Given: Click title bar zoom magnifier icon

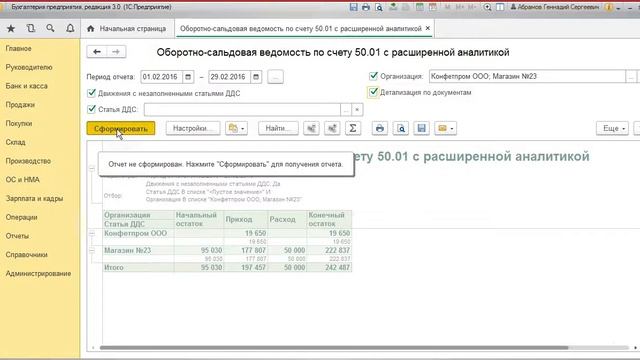Looking at the screenshot, I should coord(487,7).
